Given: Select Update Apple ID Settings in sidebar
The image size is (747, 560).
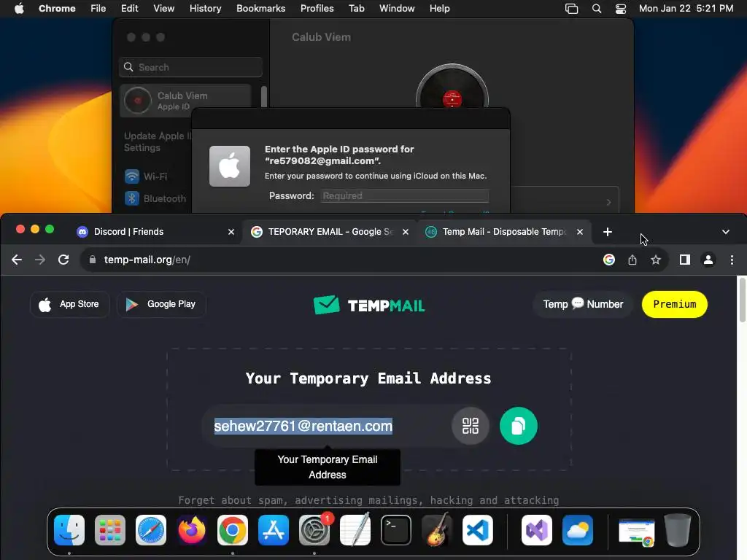Looking at the screenshot, I should (158, 142).
